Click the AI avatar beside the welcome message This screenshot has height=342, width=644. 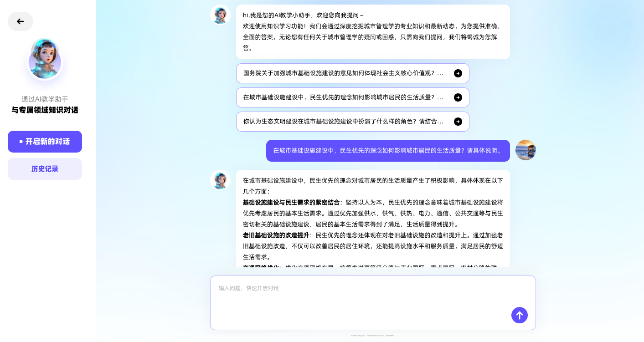220,15
